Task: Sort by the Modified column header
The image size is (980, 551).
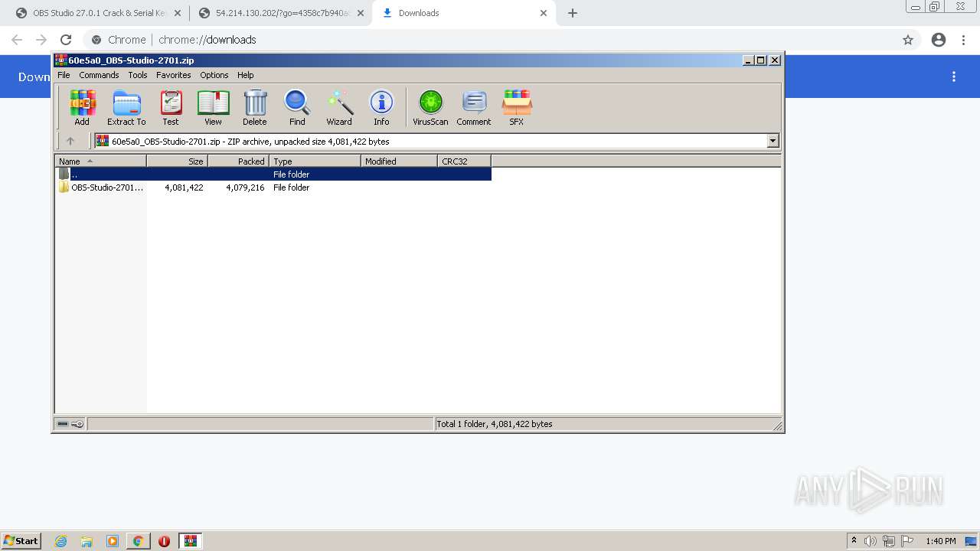Action: pyautogui.click(x=399, y=161)
